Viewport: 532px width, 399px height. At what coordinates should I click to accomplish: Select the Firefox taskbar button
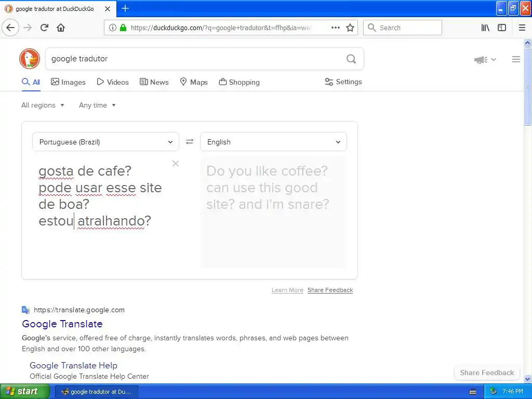(97, 392)
